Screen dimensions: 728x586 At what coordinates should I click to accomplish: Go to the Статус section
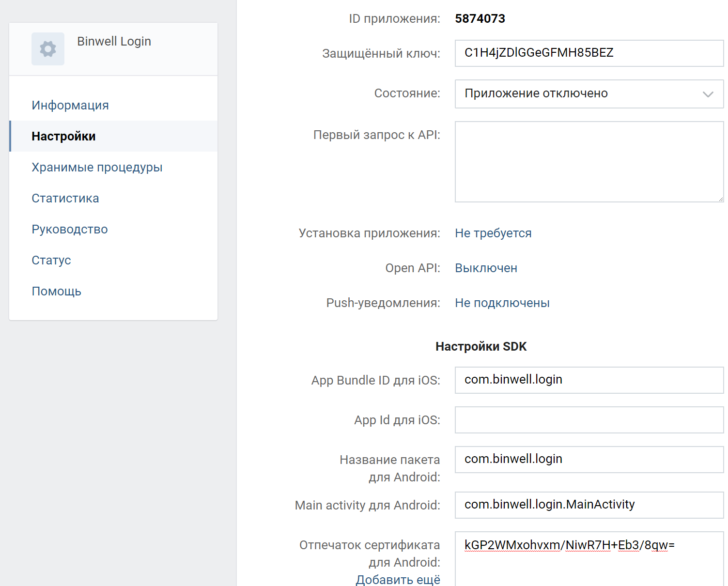(51, 260)
